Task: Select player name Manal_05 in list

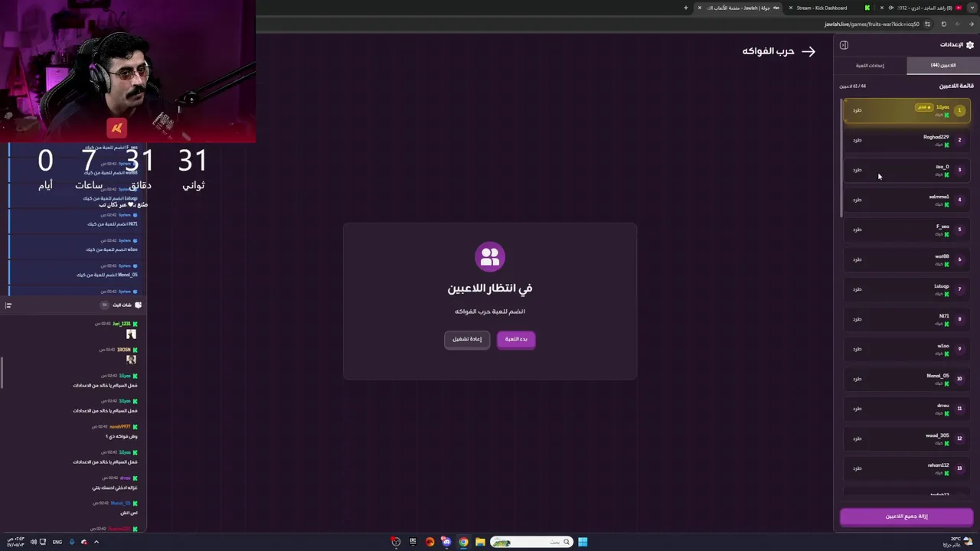Action: (x=937, y=376)
